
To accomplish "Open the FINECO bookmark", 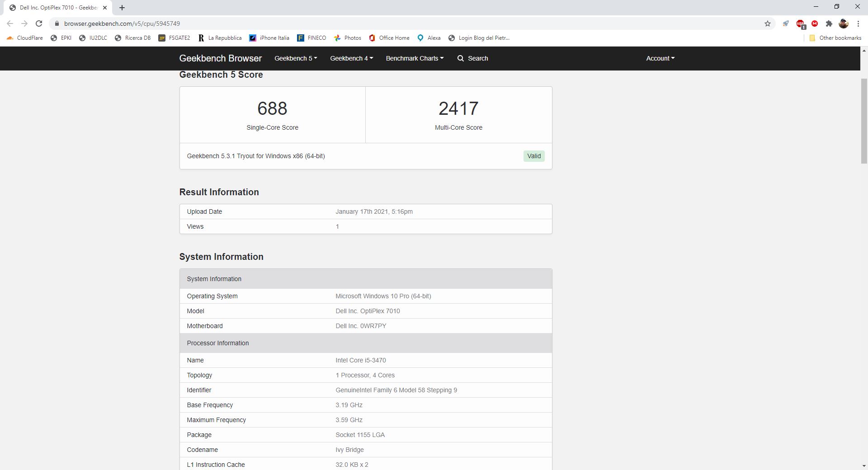I will [x=311, y=38].
